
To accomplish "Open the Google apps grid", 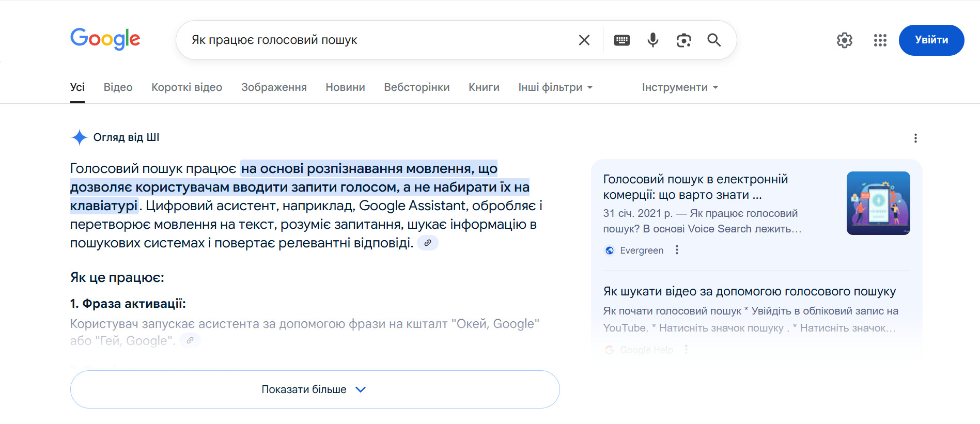I will pos(880,40).
